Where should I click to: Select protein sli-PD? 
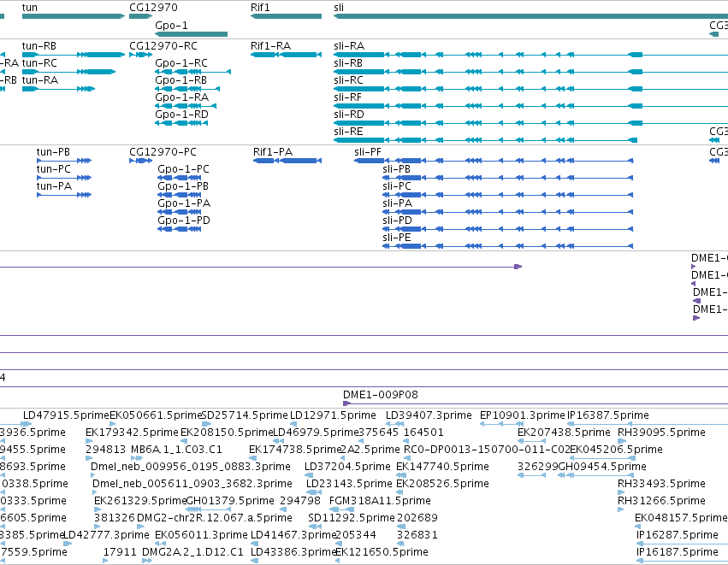(x=508, y=229)
